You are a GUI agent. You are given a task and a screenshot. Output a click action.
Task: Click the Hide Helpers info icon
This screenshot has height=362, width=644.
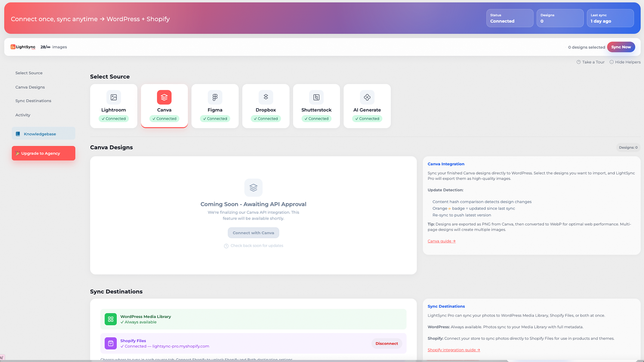(x=611, y=62)
